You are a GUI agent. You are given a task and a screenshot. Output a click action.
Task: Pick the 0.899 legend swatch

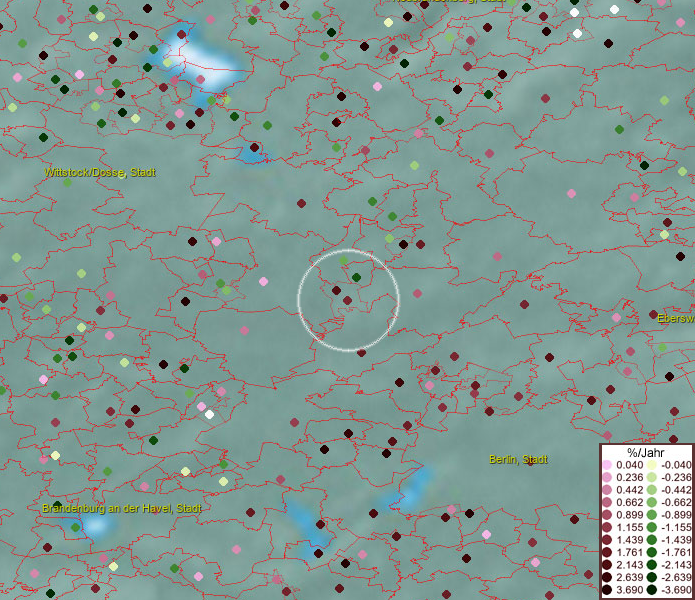607,515
